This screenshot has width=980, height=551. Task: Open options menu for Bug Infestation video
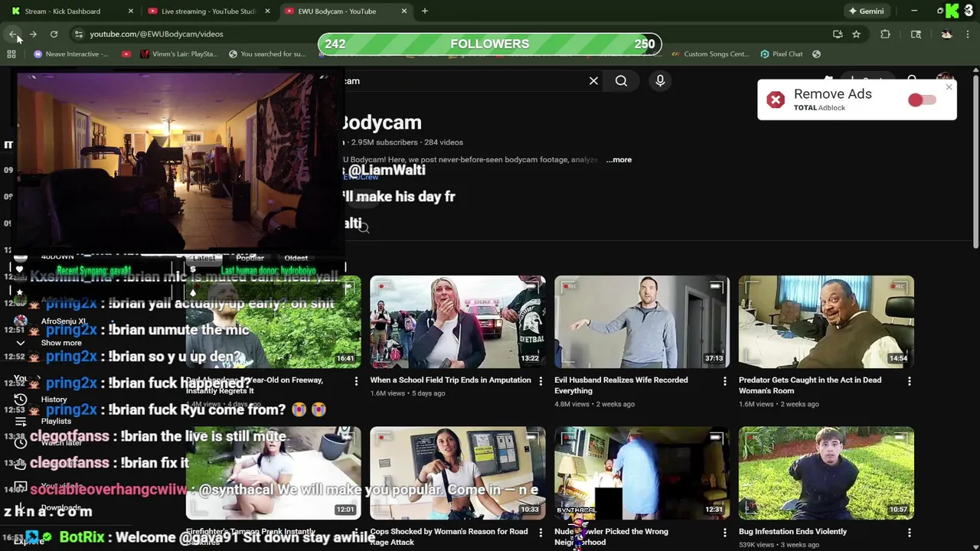[910, 532]
